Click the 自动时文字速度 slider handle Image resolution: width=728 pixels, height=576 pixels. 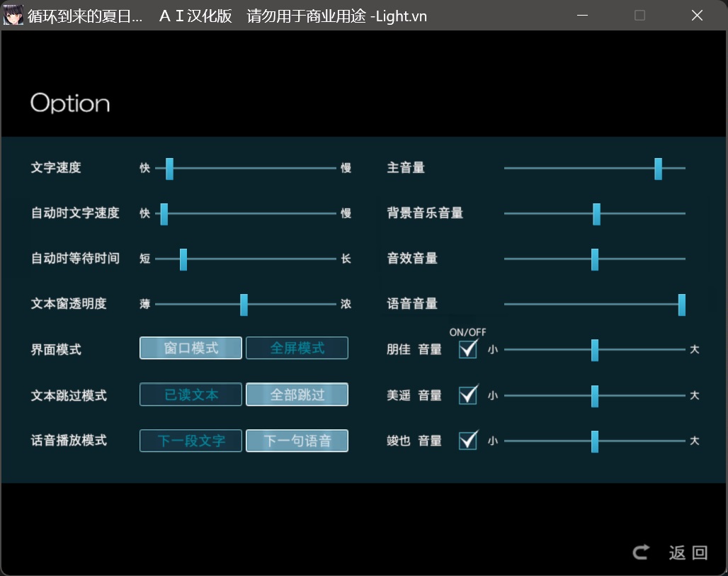[164, 214]
